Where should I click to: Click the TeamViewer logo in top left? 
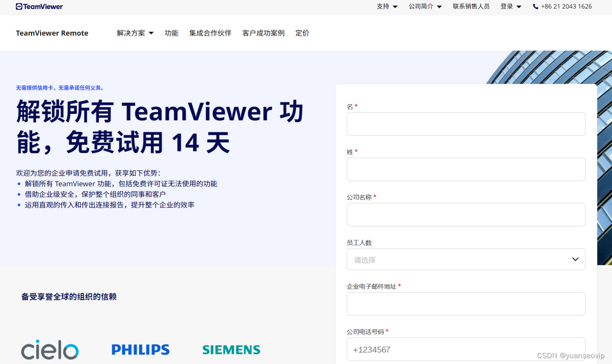tap(39, 7)
